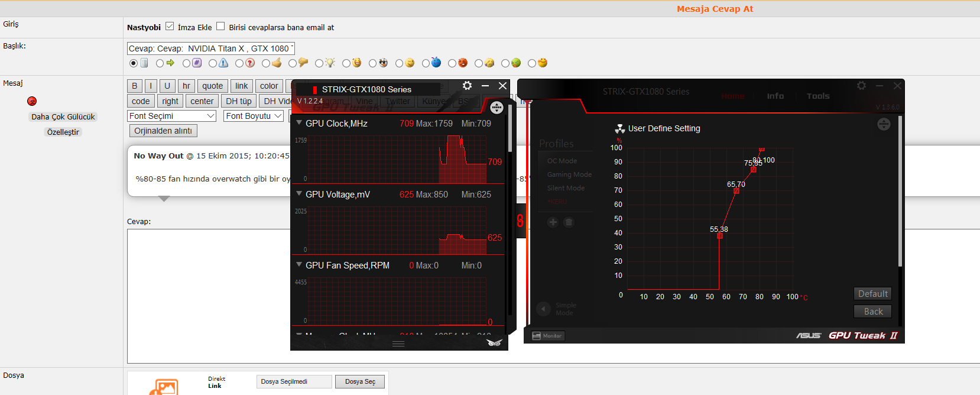This screenshot has height=395, width=980.
Task: Click the laughing smiley message icon
Action: (x=356, y=63)
